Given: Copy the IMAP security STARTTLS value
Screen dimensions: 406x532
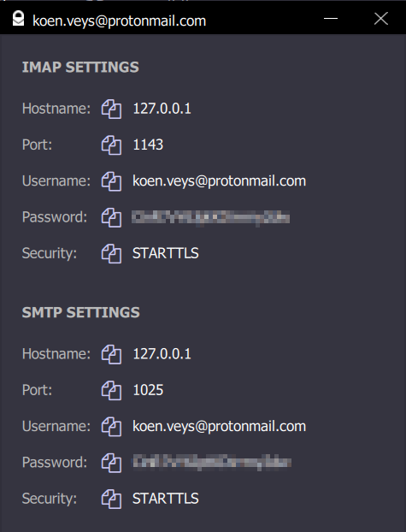Looking at the screenshot, I should coord(111,253).
